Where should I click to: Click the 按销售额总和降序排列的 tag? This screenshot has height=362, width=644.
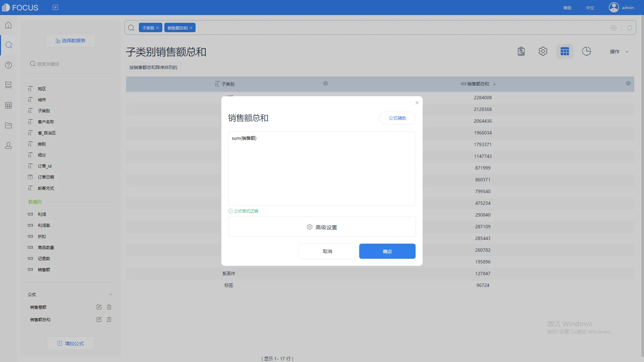(153, 67)
